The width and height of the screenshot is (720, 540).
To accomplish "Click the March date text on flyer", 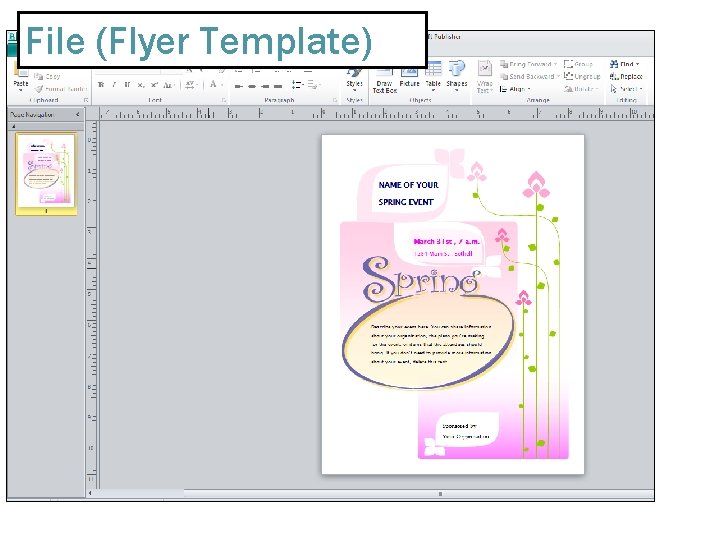I will tap(446, 242).
